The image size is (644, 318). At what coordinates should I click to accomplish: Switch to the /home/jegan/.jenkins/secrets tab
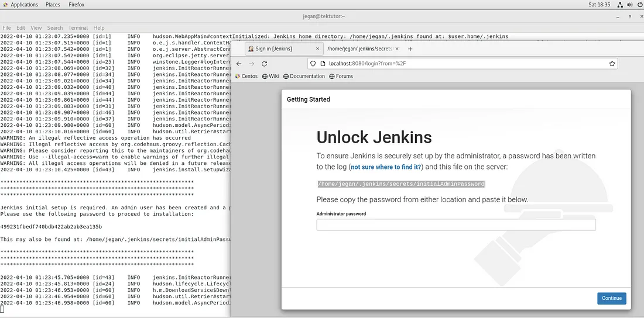pyautogui.click(x=361, y=49)
